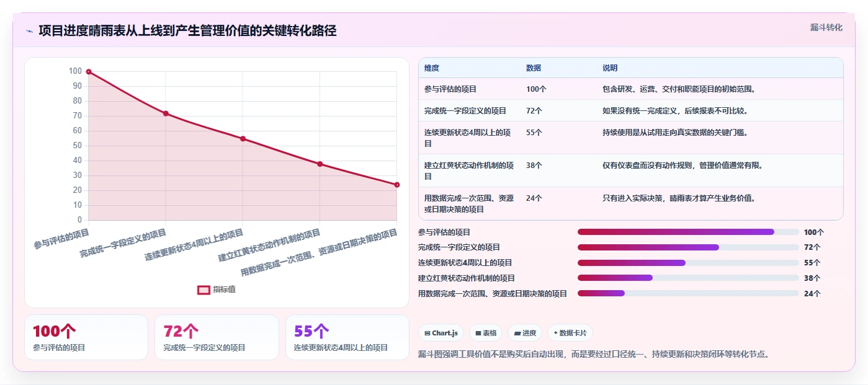This screenshot has width=868, height=385.
Task: Click table cell 用数据完成一次范围、资源或日期决策的项目
Action: click(469, 203)
